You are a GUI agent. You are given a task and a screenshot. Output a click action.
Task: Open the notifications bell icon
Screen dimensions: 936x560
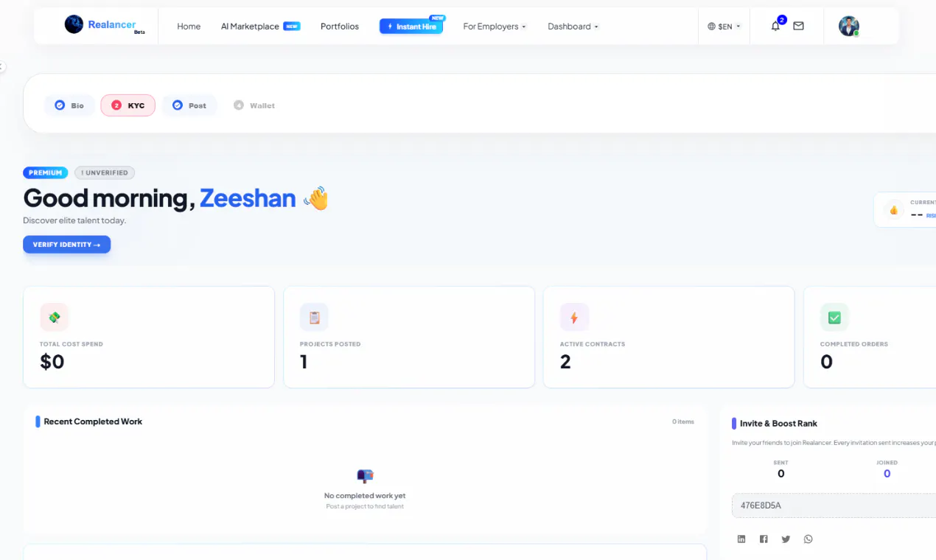tap(775, 27)
